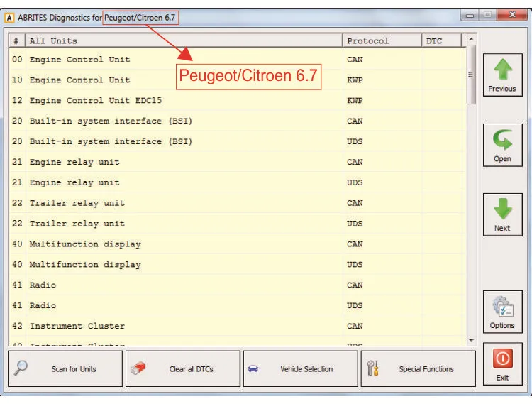Click the car icon on Vehicle Selection
532x404 pixels.
(x=253, y=368)
